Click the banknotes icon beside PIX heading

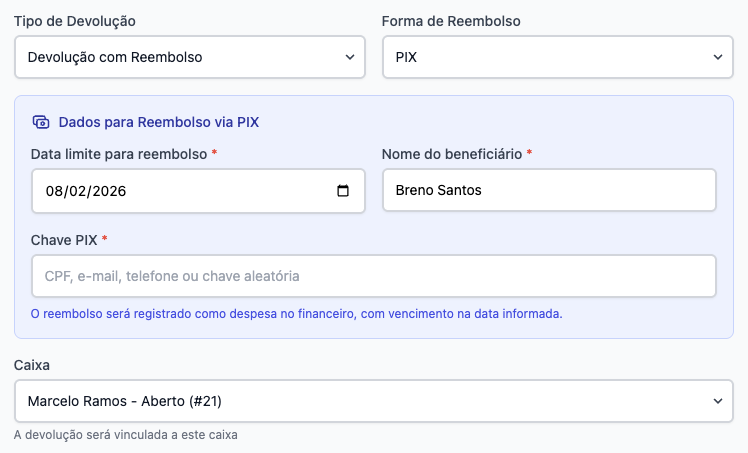pyautogui.click(x=41, y=122)
